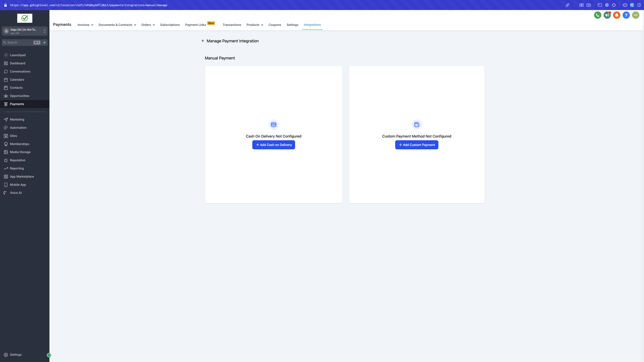Open the megaphone announcements icon

(x=607, y=15)
